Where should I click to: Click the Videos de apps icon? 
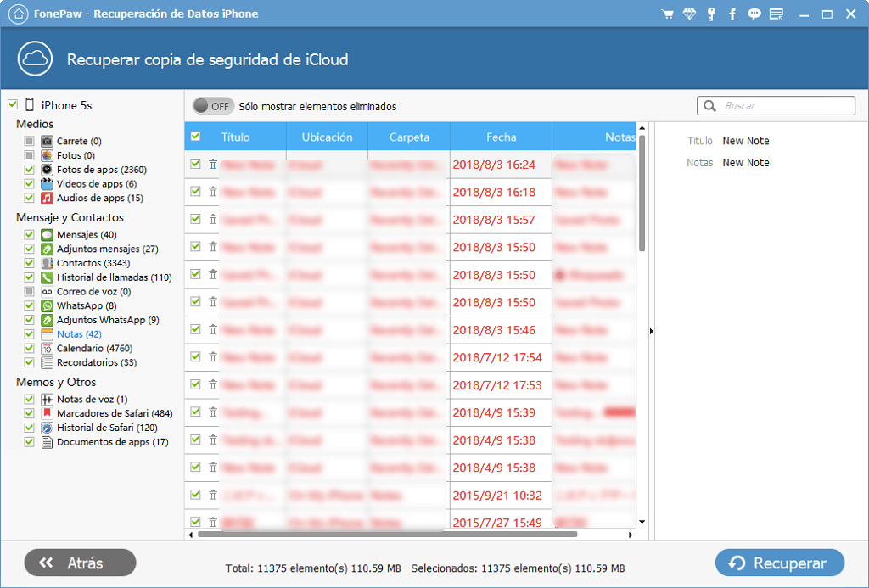48,184
